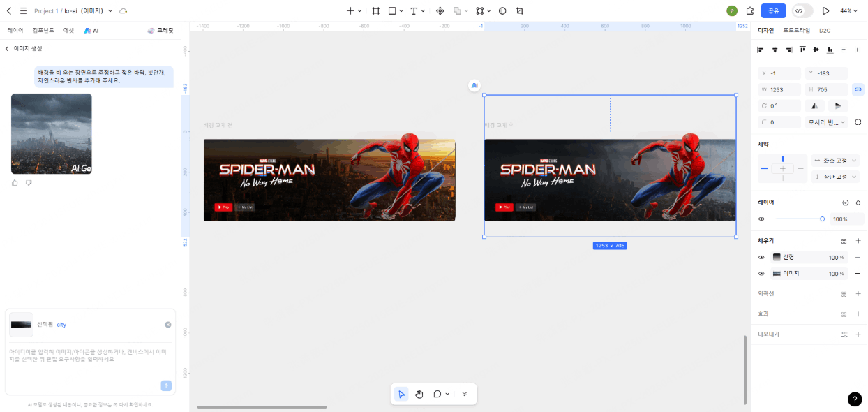Viewport: 868px width, 412px height.
Task: Hide the 이미지 fill with eye icon
Action: tap(762, 274)
